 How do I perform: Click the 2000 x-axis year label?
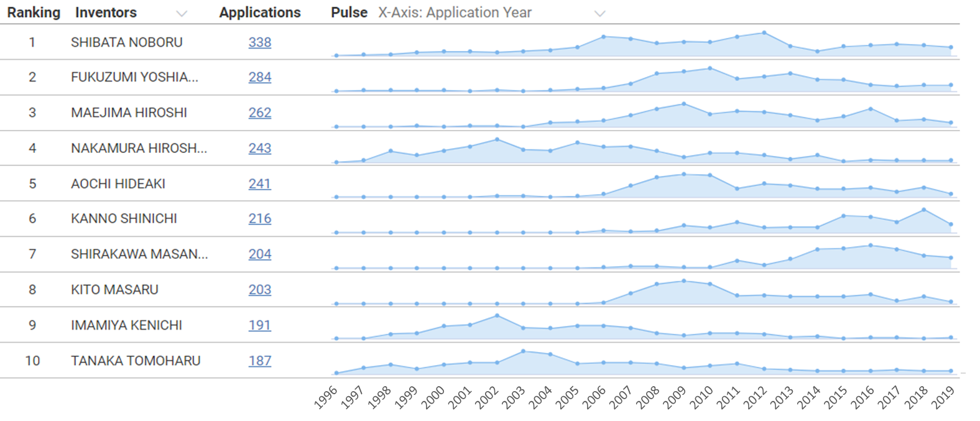433,397
